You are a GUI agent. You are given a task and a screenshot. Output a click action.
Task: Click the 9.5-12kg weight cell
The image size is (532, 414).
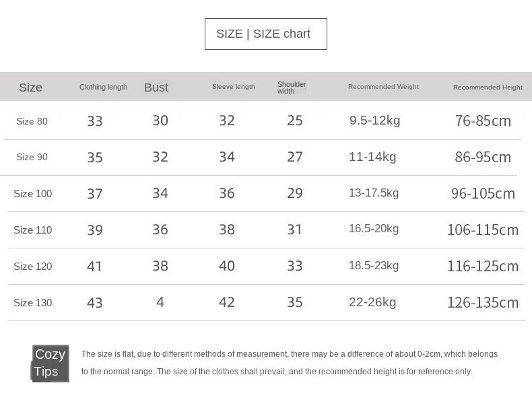point(374,121)
